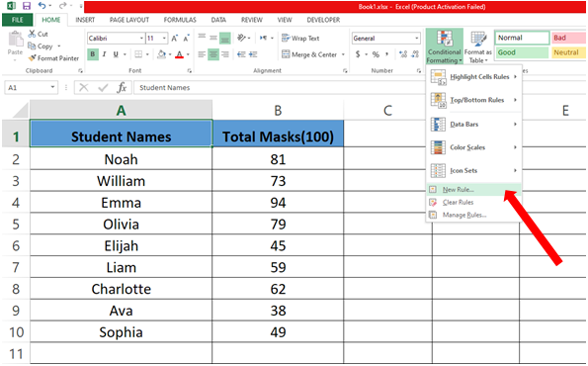
Task: Click the Insert Function fx icon
Action: [122, 87]
